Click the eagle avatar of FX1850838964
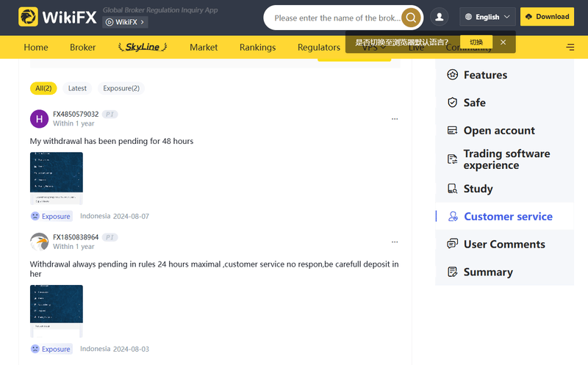This screenshot has height=365, width=588. [x=40, y=242]
